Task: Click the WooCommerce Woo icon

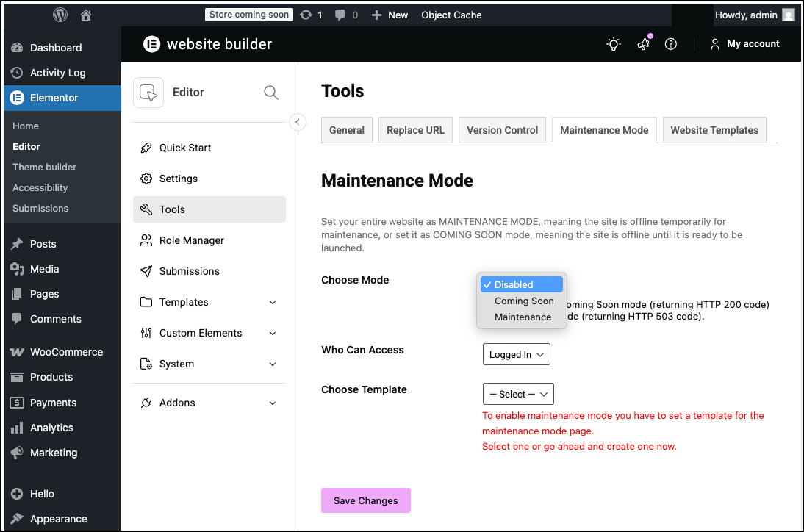Action: point(17,352)
